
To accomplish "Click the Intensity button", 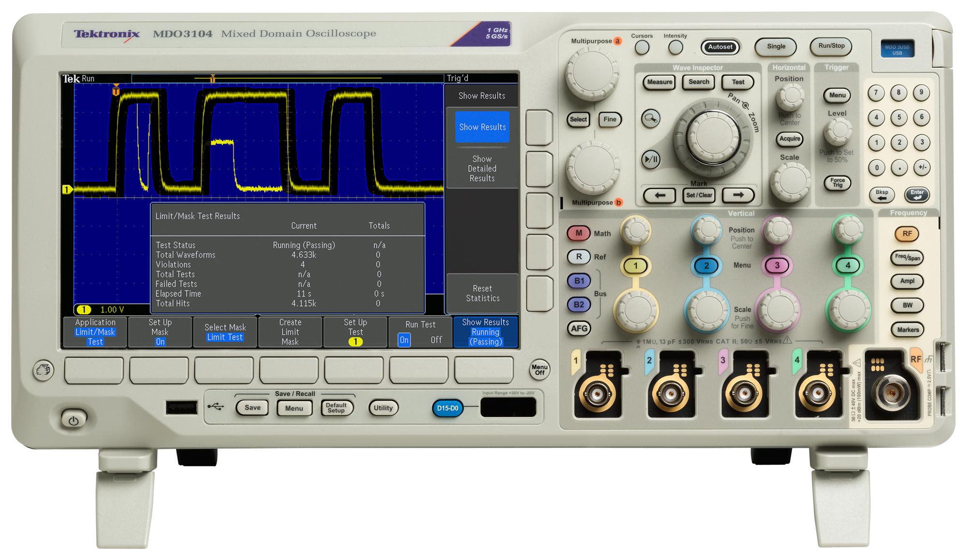I will (x=675, y=47).
